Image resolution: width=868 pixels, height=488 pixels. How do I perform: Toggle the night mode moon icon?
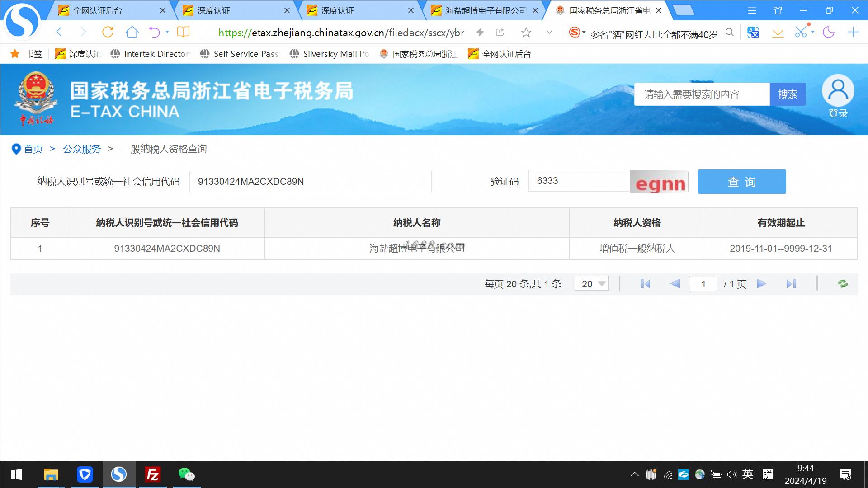click(829, 32)
